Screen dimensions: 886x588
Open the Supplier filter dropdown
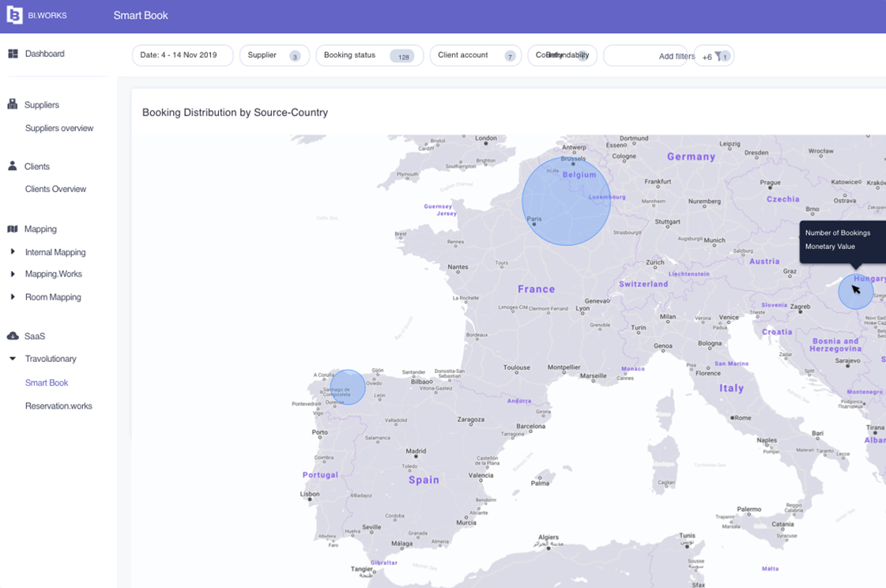273,55
